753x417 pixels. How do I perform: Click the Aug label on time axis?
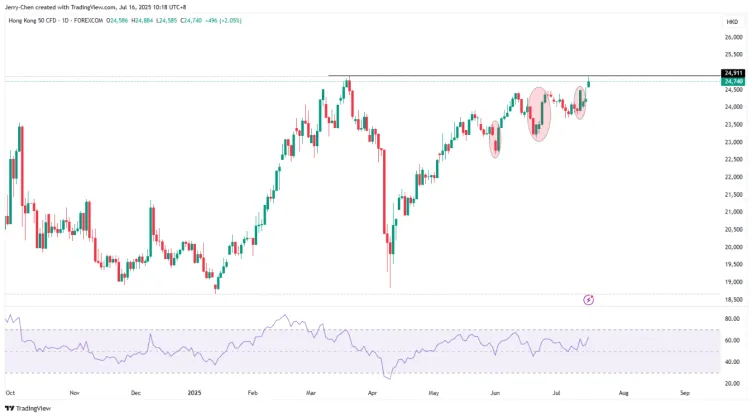(x=623, y=394)
